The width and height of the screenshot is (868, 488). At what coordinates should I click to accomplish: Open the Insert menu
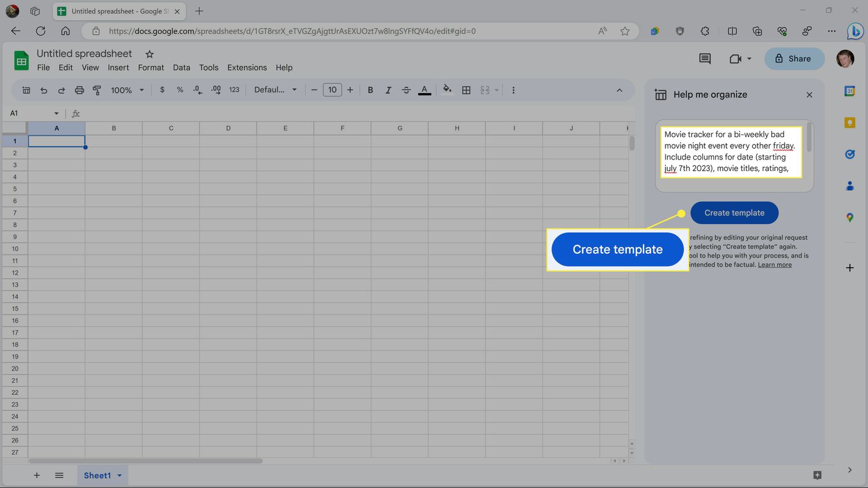pos(118,68)
